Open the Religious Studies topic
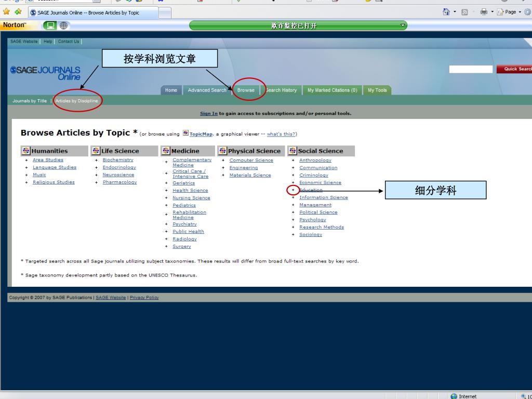532x399 pixels. point(54,182)
